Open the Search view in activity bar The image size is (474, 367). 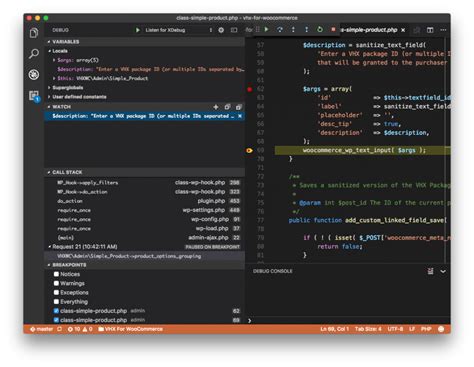point(34,53)
